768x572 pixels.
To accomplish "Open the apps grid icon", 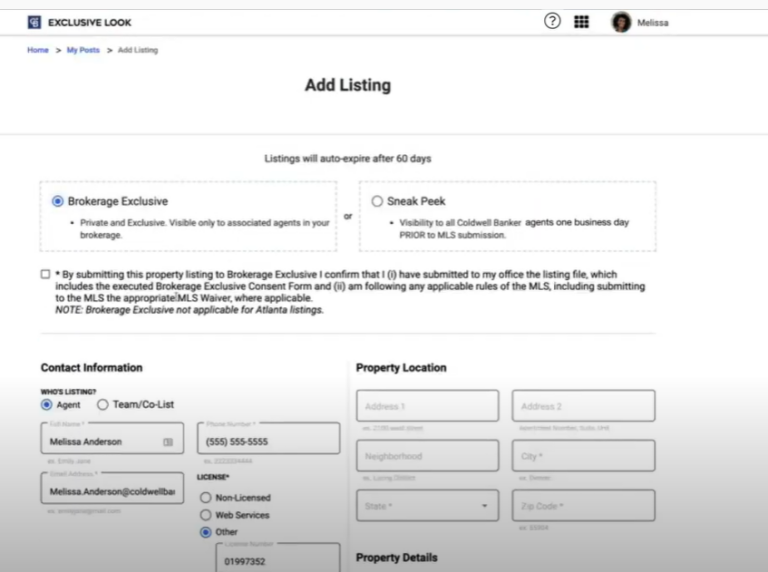I will coord(581,22).
